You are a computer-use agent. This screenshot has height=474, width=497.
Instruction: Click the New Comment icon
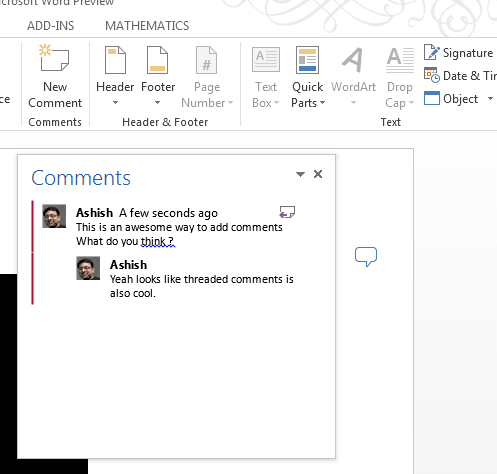(x=54, y=58)
